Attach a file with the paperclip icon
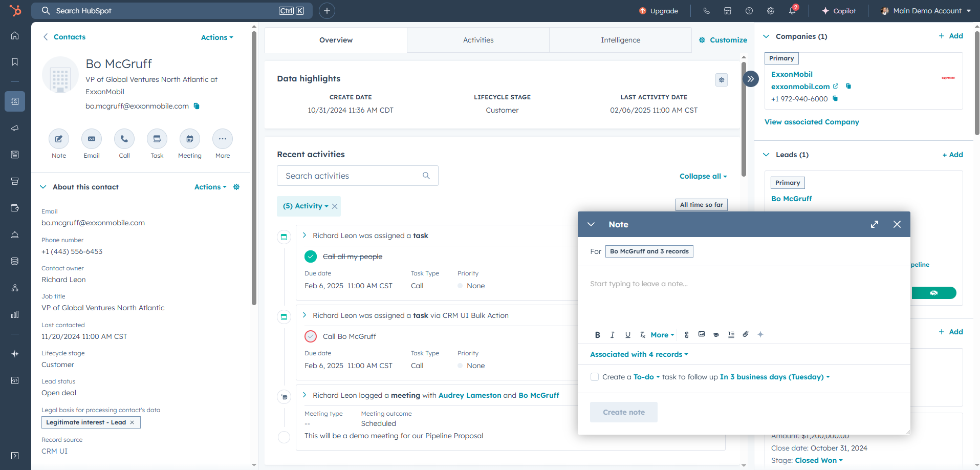The image size is (980, 470). (x=746, y=334)
